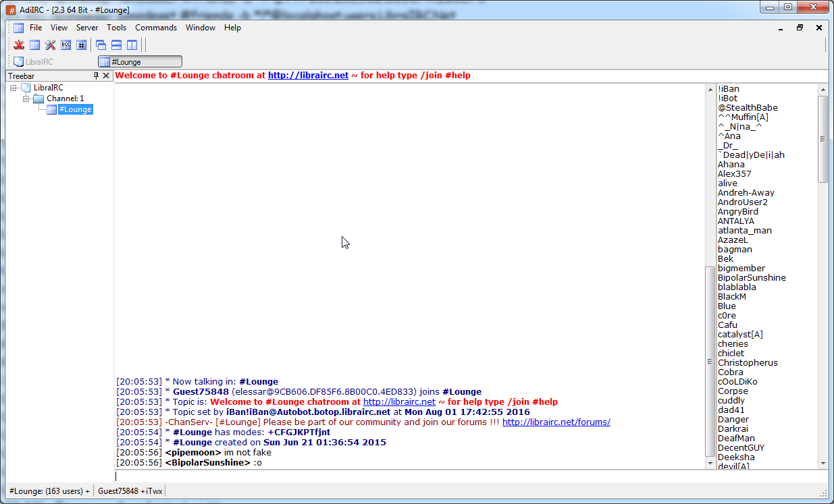Collapse the LibraIRC server tree node

[14, 88]
